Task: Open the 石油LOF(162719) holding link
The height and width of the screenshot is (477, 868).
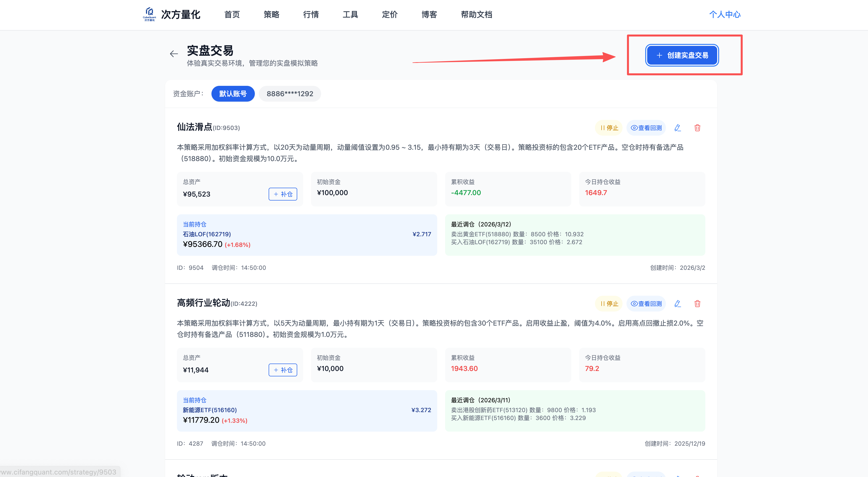Action: 207,234
